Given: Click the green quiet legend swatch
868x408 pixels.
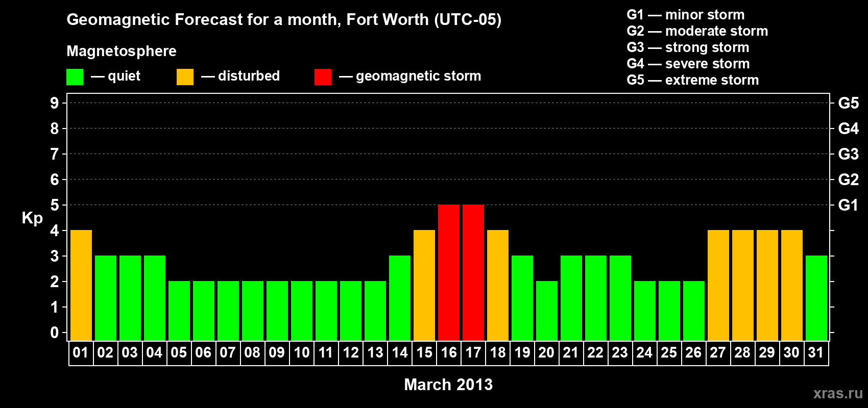Looking at the screenshot, I should coord(75,77).
